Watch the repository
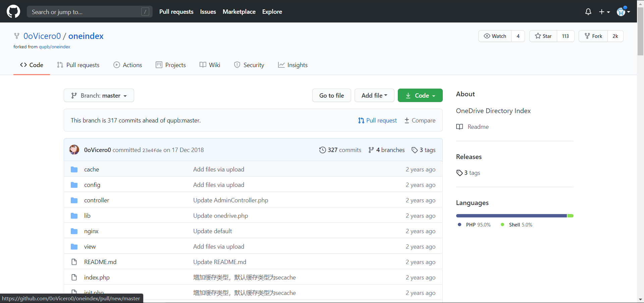 [x=495, y=36]
